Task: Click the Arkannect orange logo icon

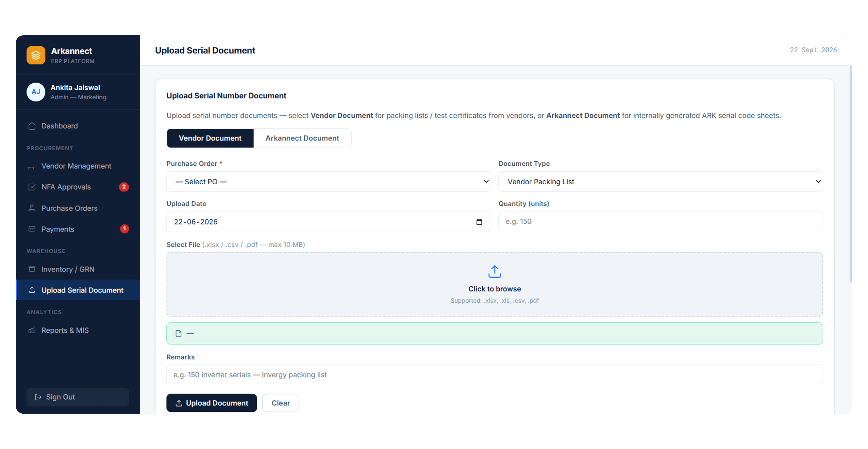Action: [x=36, y=55]
